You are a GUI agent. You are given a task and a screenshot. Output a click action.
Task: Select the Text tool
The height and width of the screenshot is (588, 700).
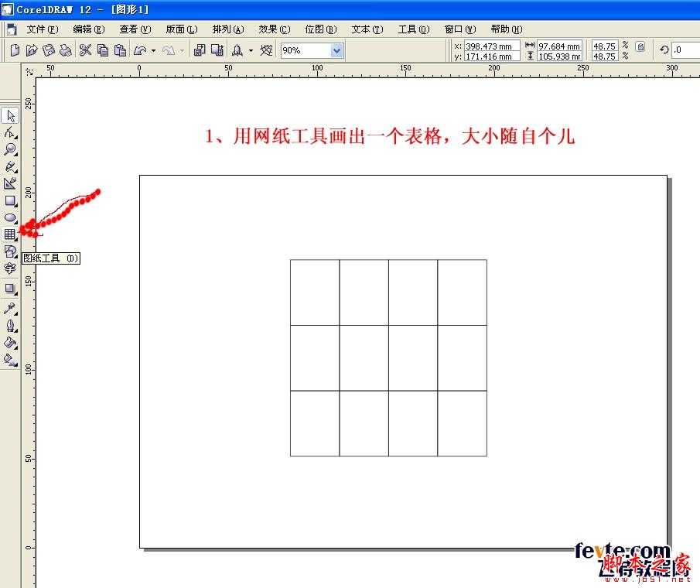(10, 268)
